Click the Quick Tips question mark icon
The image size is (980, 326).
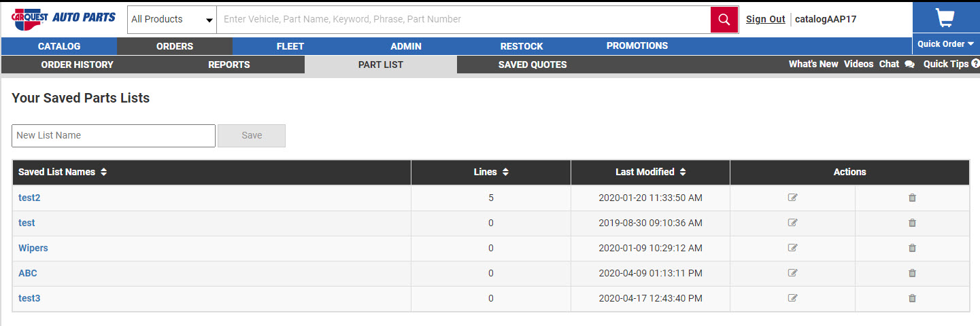coord(976,64)
